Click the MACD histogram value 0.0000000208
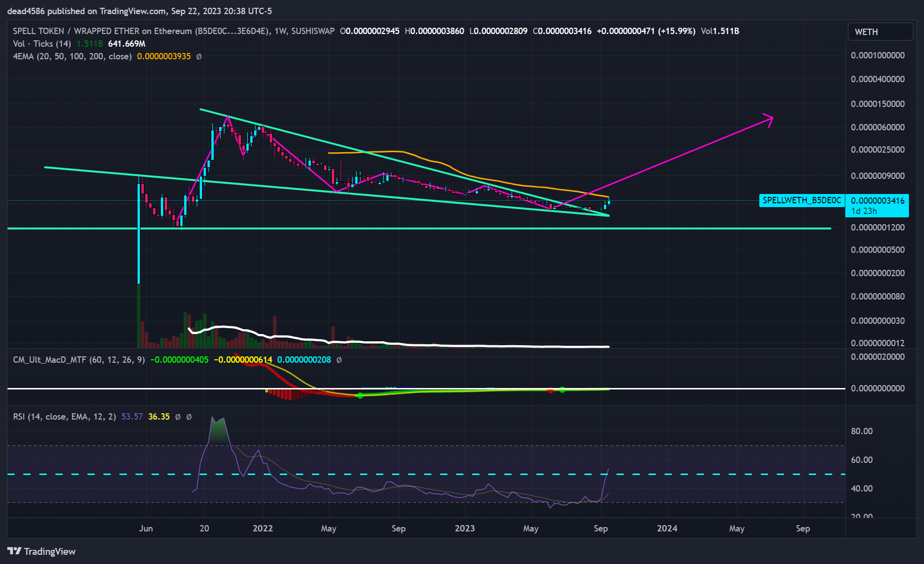 point(304,360)
